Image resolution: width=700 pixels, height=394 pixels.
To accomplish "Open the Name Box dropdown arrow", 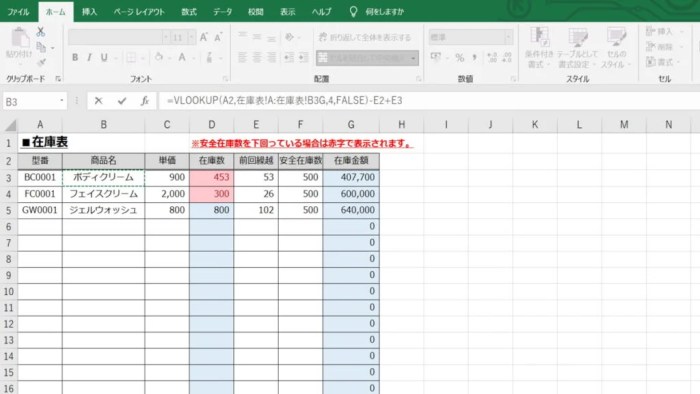I will [x=62, y=101].
